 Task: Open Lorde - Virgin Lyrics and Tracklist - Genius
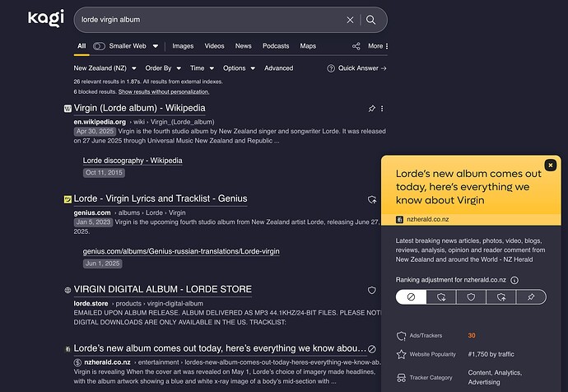[x=161, y=199]
